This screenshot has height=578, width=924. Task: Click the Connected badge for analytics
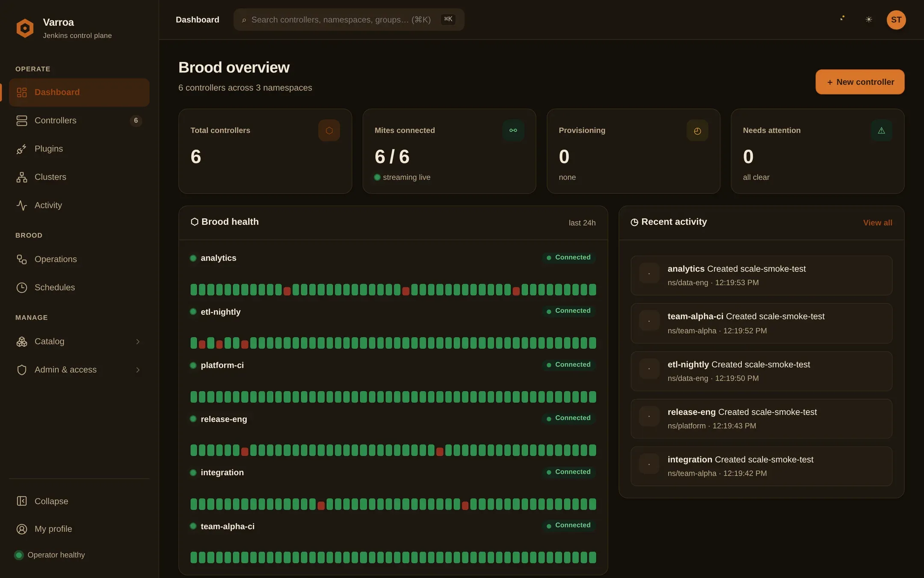(x=569, y=257)
